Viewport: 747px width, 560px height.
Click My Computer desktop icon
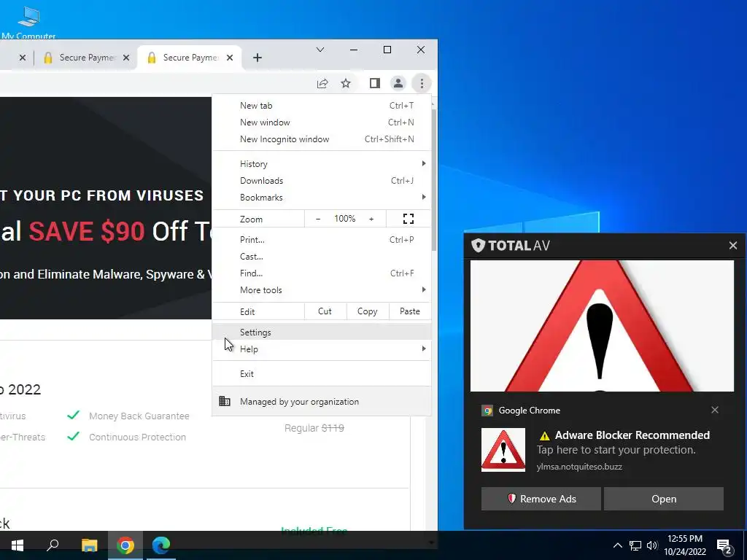click(28, 23)
